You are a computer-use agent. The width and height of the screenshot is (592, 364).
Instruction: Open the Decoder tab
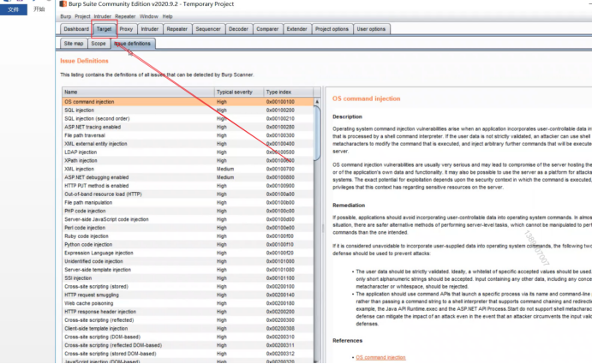pyautogui.click(x=238, y=29)
